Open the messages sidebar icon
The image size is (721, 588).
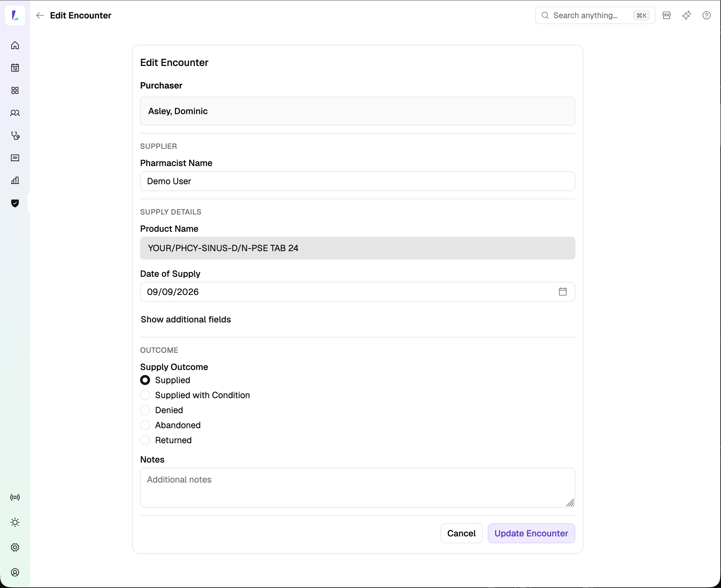pyautogui.click(x=15, y=158)
